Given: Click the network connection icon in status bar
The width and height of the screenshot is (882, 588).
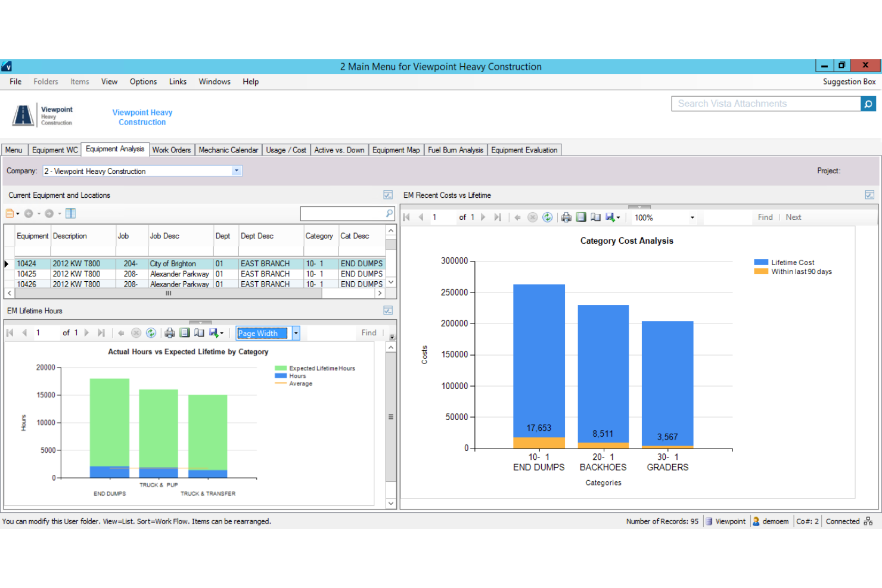Looking at the screenshot, I should pos(868,521).
